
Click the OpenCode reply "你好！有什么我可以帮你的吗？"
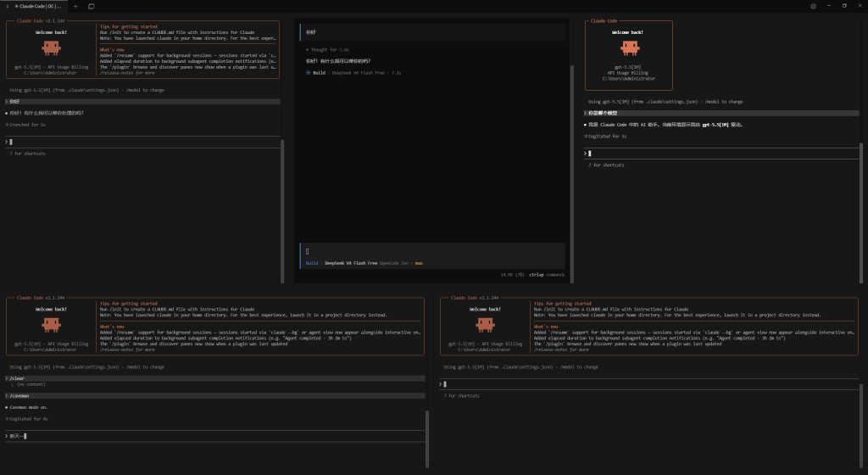338,61
